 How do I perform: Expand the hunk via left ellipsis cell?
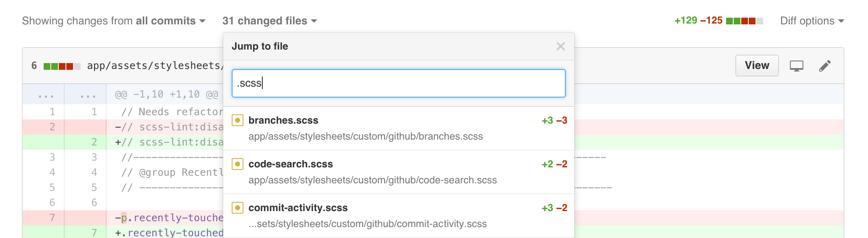(x=45, y=94)
